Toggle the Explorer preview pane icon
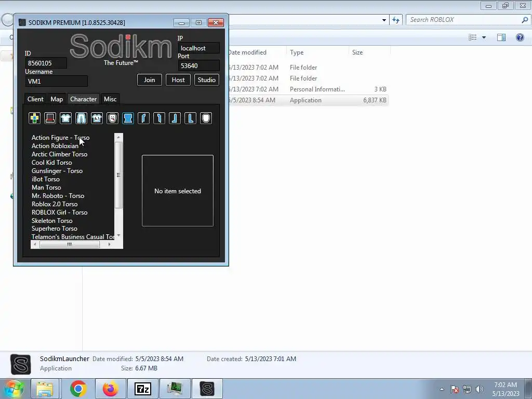This screenshot has height=399, width=532. pos(501,37)
